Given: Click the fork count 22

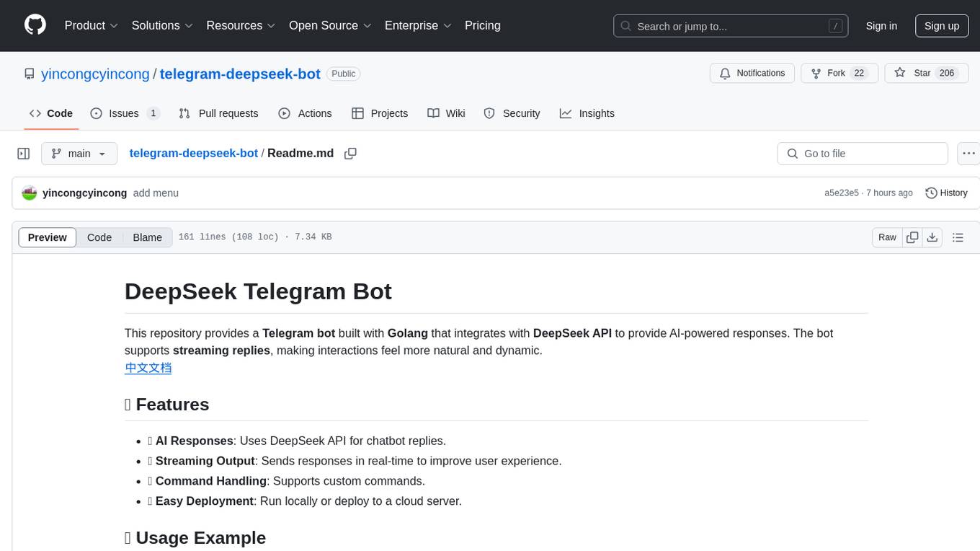Looking at the screenshot, I should pos(859,74).
